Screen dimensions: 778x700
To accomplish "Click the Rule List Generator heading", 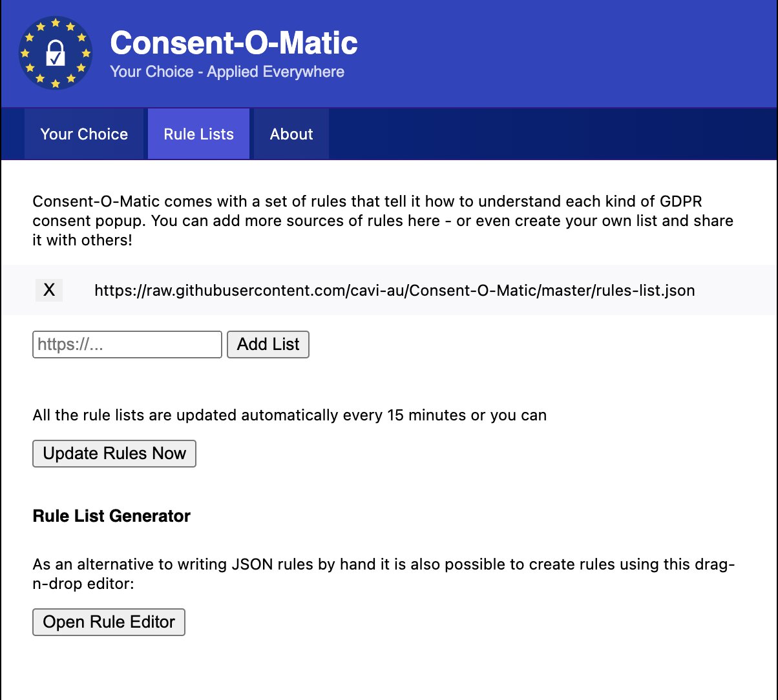I will 112,516.
